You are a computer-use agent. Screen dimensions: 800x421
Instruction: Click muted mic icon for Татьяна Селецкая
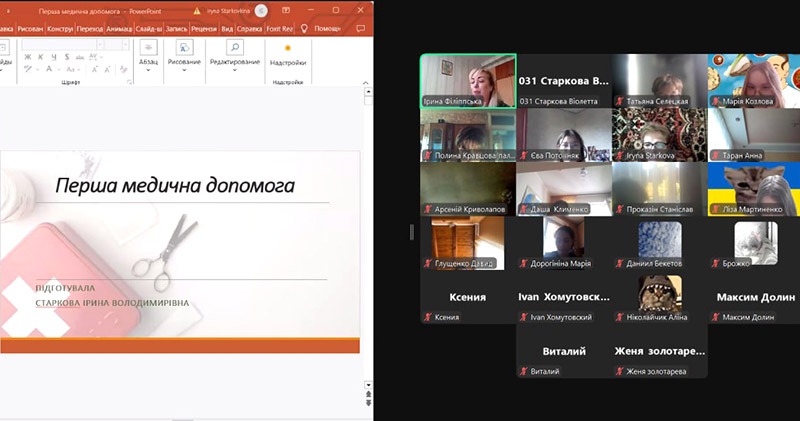[621, 101]
